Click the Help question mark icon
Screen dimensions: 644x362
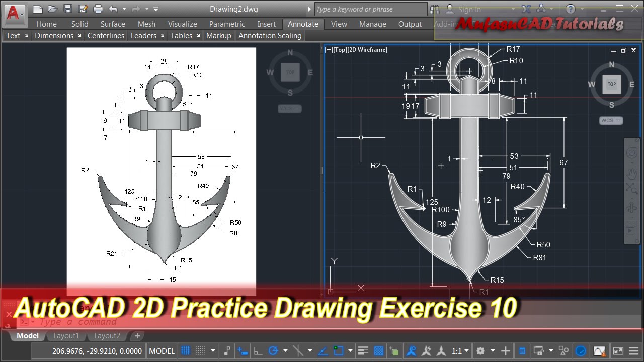pos(571,9)
